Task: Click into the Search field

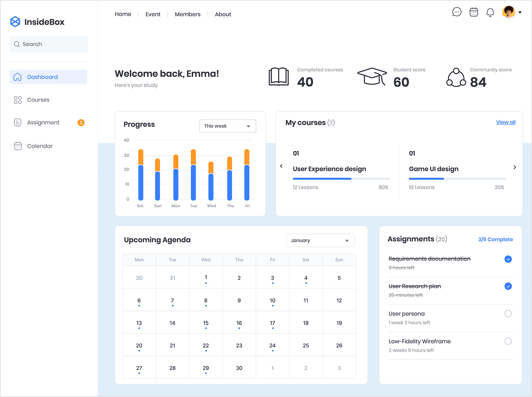Action: (x=49, y=44)
